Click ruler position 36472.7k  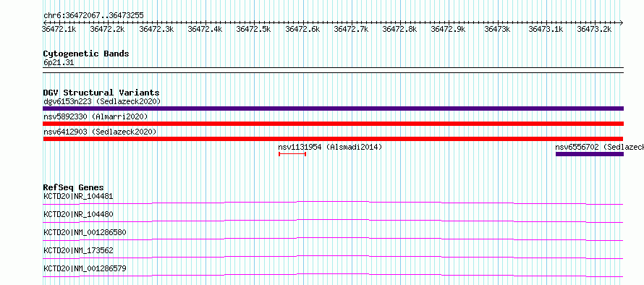[351, 29]
